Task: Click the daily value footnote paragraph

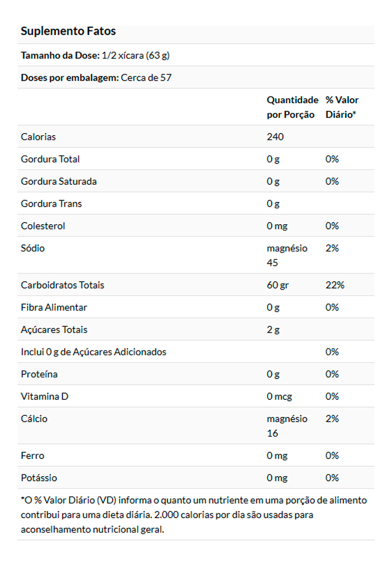Action: [194, 515]
